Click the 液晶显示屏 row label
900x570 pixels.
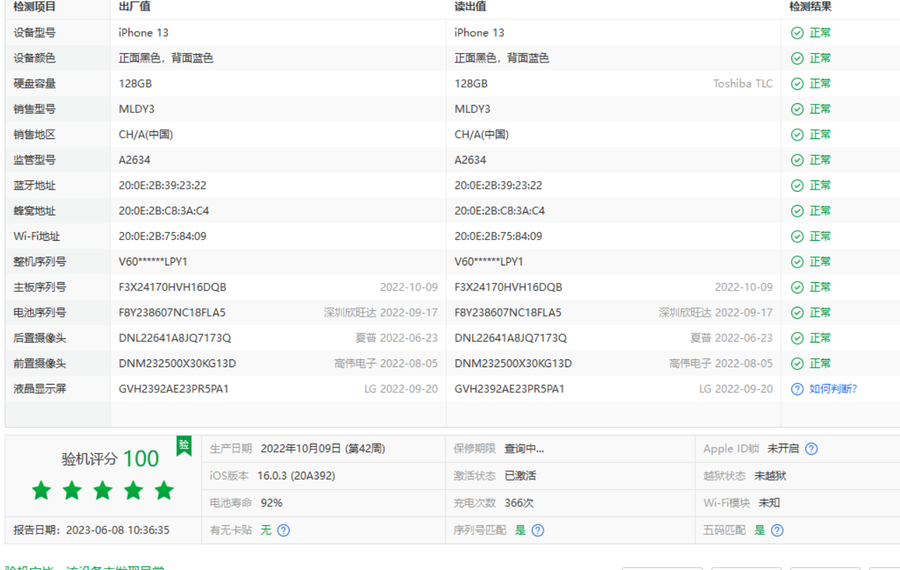[x=40, y=389]
